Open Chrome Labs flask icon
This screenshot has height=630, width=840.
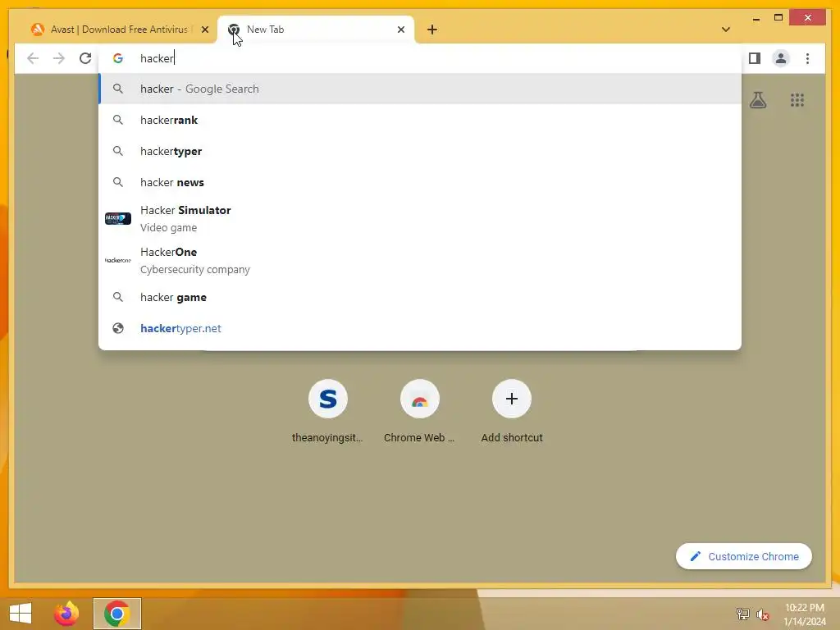click(757, 100)
